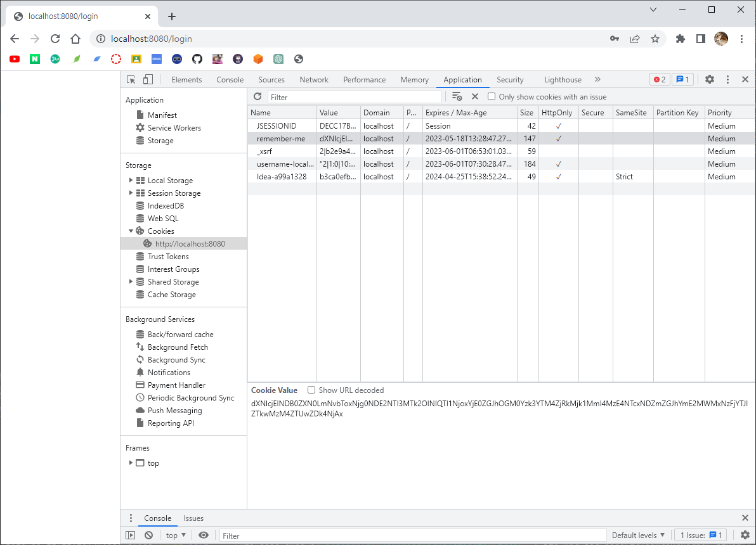Click the console Filter input field
The width and height of the screenshot is (756, 545).
point(413,535)
